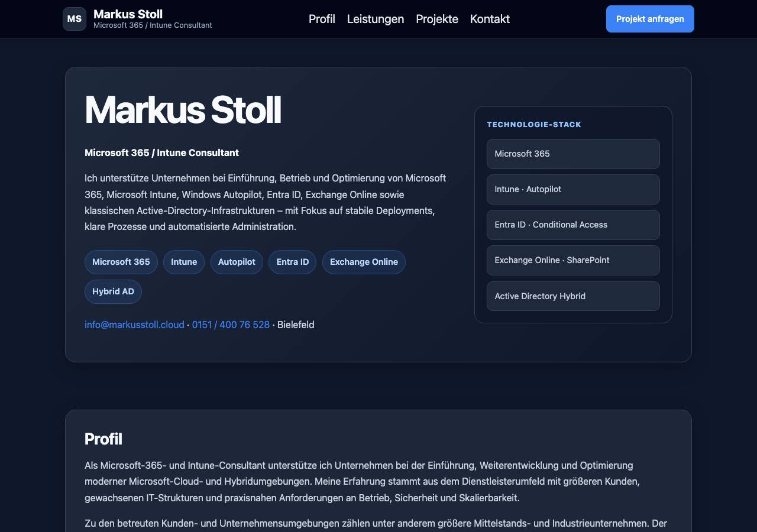
Task: Click the Intune · Autopilot stack row
Action: 573,189
